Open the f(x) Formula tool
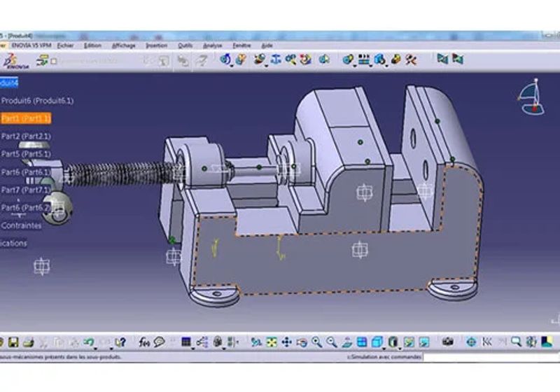Screen dimensions: 560x392 (144, 342)
